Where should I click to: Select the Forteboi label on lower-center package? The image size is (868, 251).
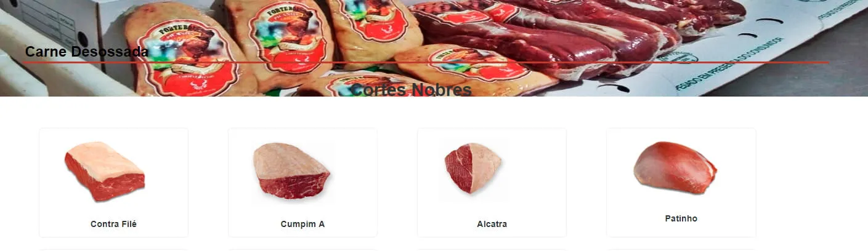pyautogui.click(x=477, y=65)
